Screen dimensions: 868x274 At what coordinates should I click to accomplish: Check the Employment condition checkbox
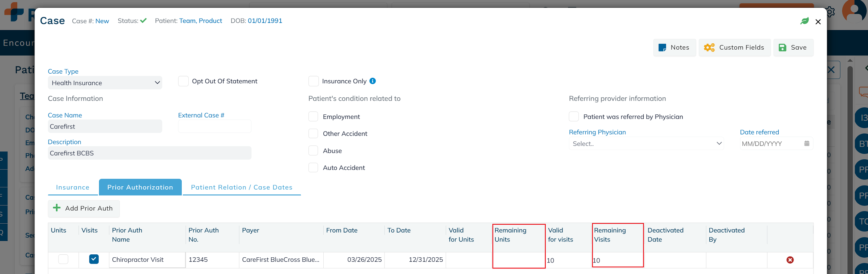[313, 117]
